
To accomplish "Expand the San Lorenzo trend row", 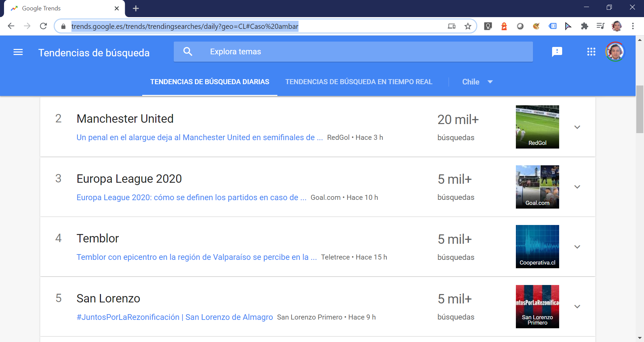I will [x=577, y=306].
